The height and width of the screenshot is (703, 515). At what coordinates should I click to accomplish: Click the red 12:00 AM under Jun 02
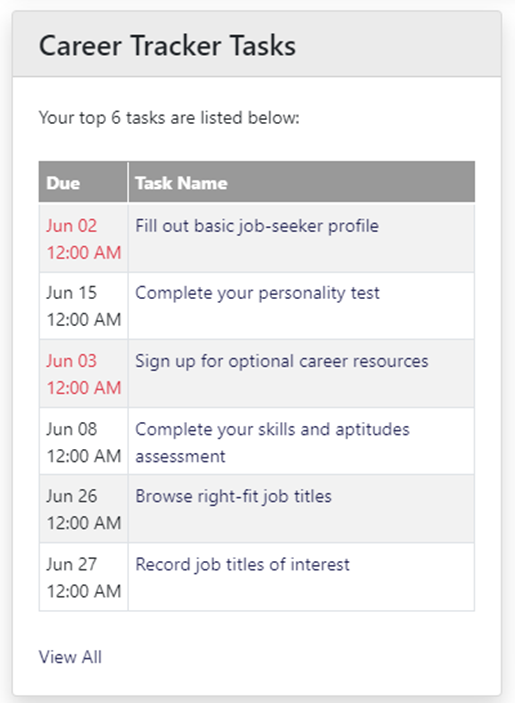[84, 252]
